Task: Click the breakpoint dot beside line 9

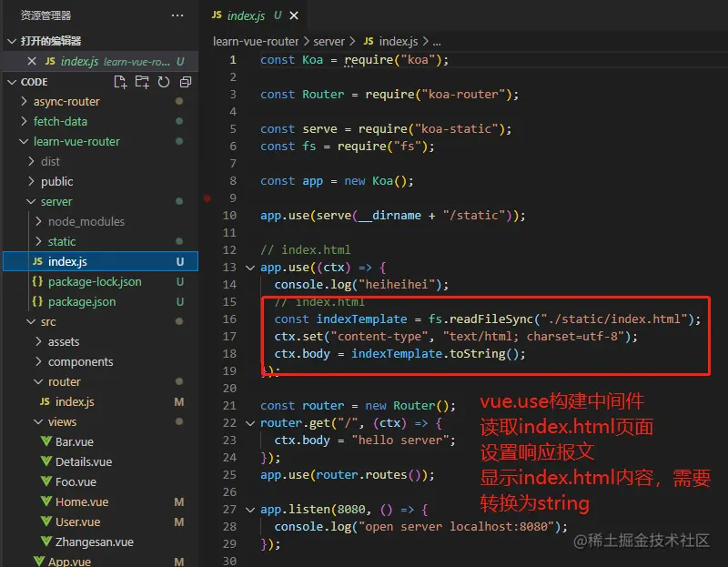Action: click(207, 198)
